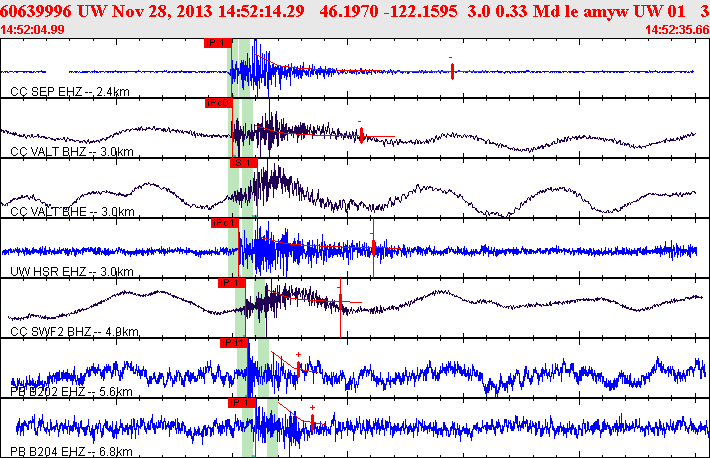
Task: Select the iPc1 pick label on HSR trace
Action: [225, 223]
